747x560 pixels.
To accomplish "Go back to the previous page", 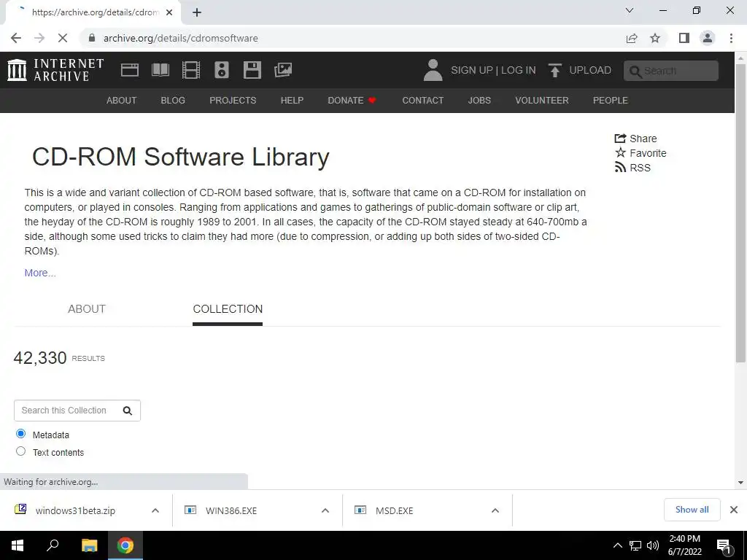I will [x=16, y=38].
